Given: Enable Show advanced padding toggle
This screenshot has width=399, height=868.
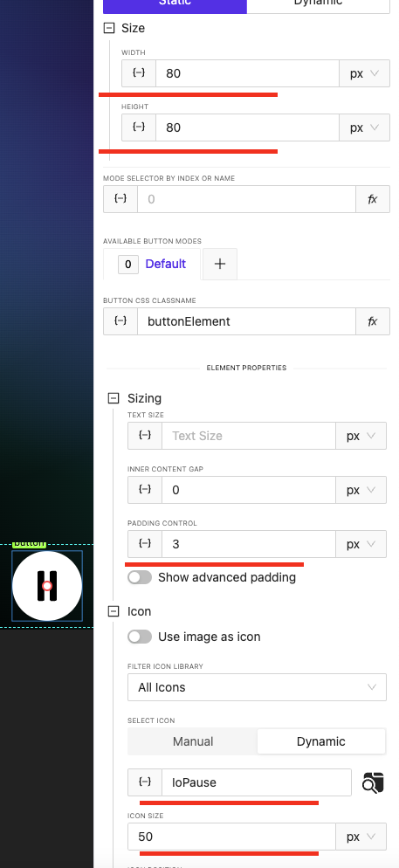Looking at the screenshot, I should pos(140,577).
